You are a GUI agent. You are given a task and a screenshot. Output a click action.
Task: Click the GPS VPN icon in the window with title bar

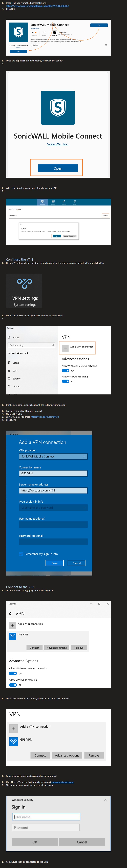(12, 636)
